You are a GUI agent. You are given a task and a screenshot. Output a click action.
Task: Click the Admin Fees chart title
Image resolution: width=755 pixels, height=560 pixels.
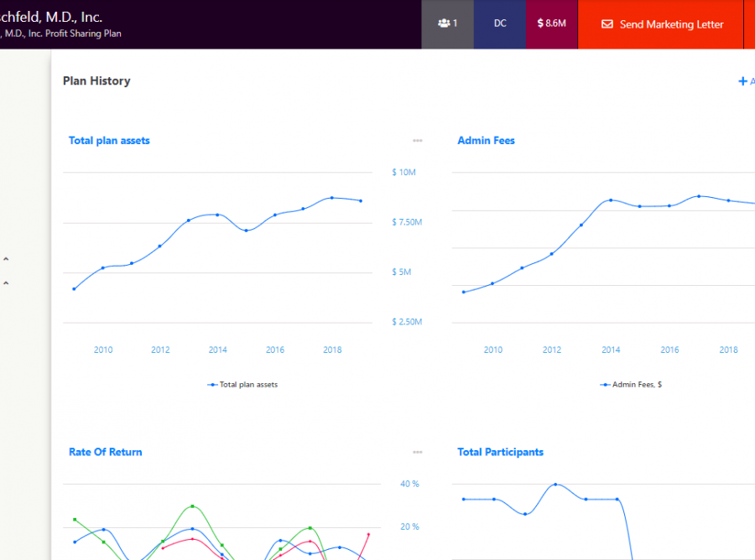coord(486,141)
